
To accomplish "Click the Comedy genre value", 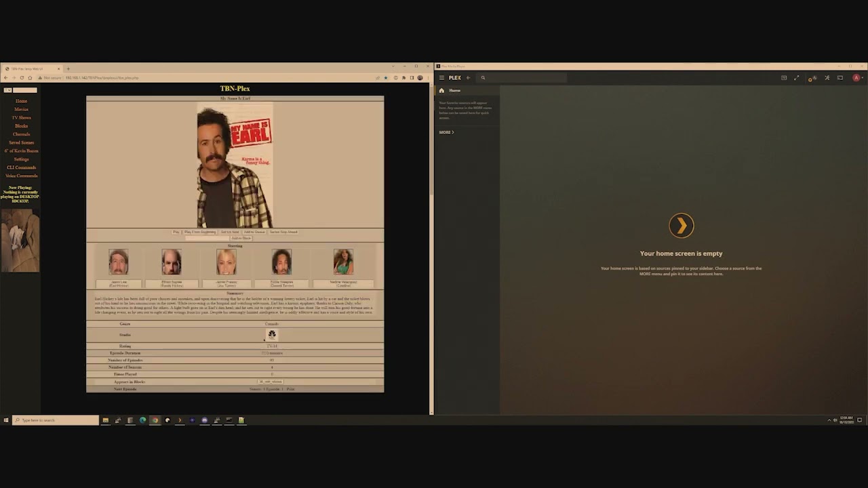I will tap(272, 324).
